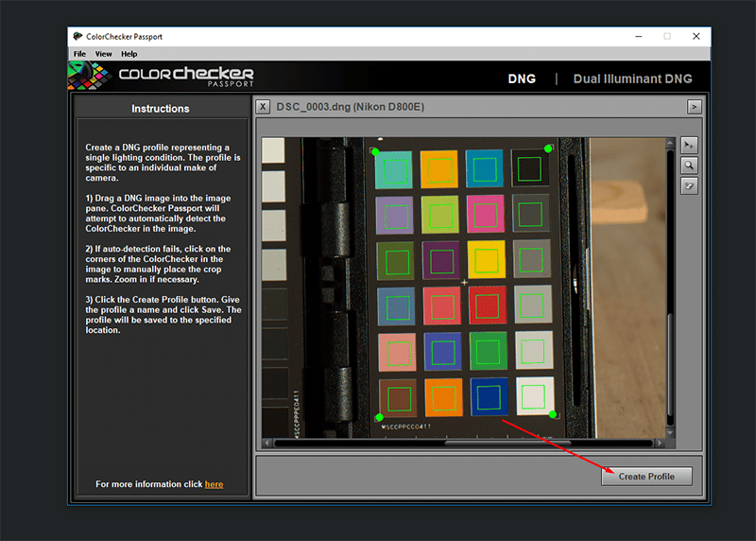Click the next image arrow button
This screenshot has width=756, height=541.
pos(694,107)
